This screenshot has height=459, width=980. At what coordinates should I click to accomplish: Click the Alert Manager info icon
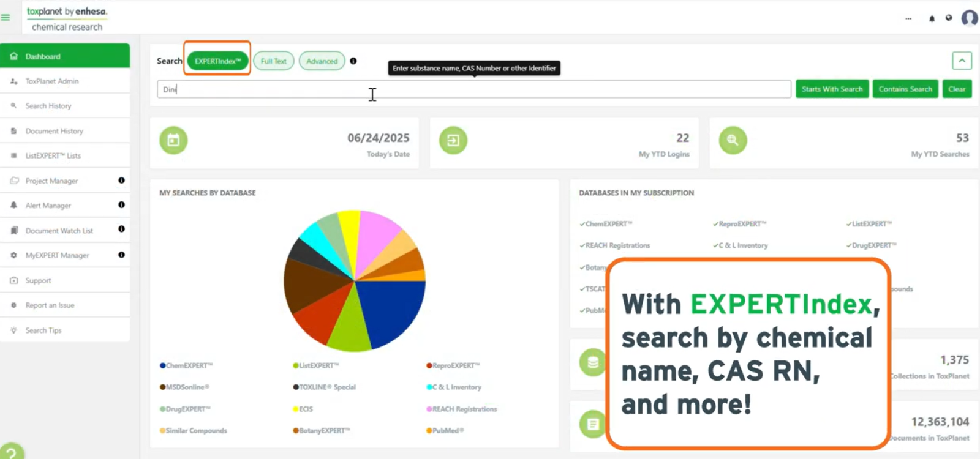pos(121,205)
